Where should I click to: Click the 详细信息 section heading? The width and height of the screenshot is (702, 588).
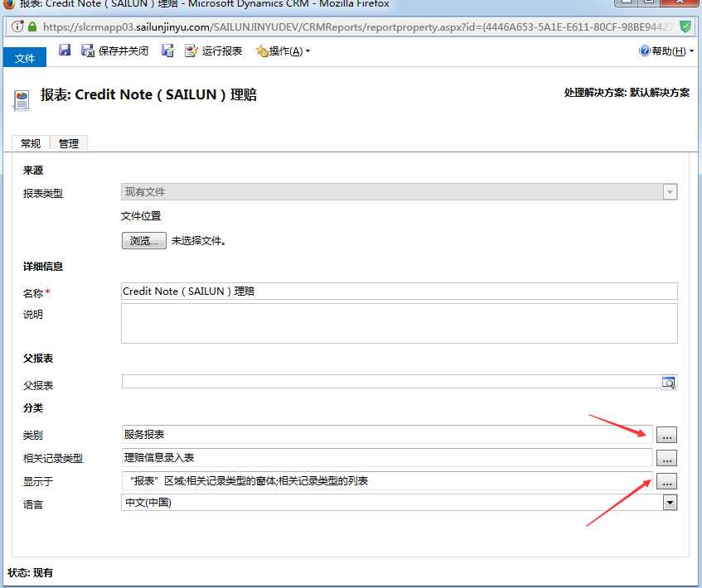coord(43,267)
